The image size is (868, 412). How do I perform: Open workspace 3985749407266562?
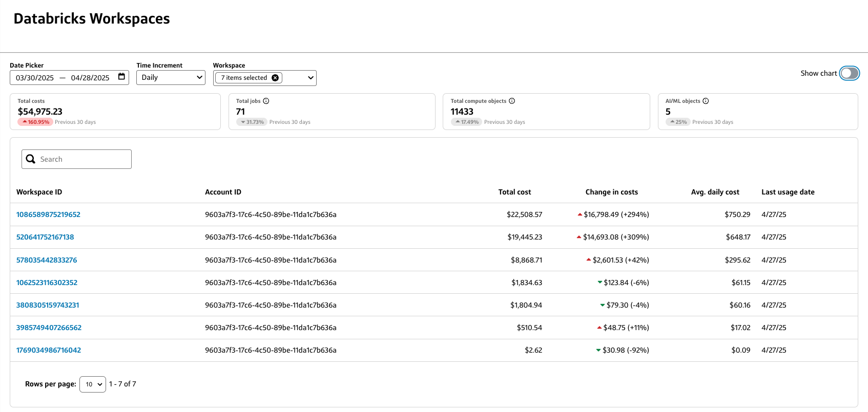tap(49, 328)
